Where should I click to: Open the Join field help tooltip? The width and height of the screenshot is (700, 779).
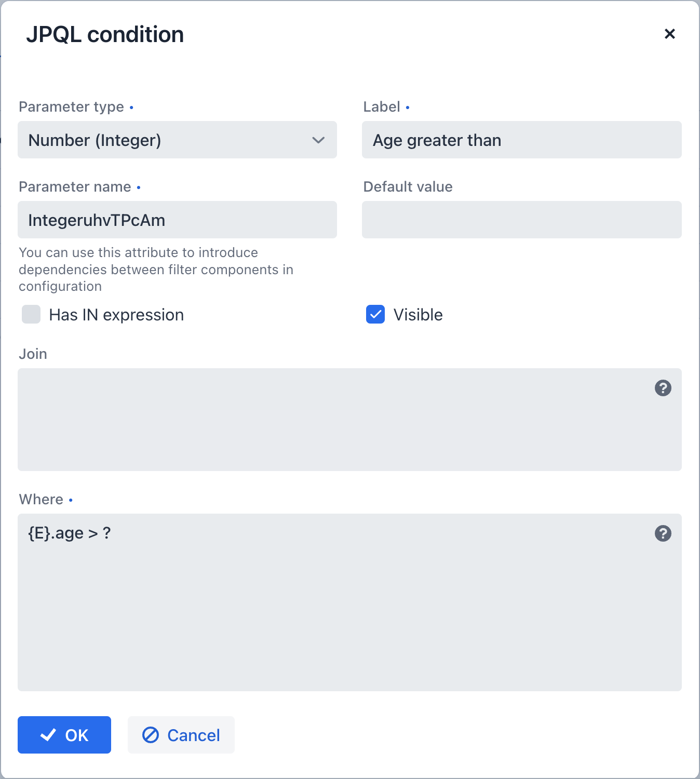pyautogui.click(x=663, y=388)
